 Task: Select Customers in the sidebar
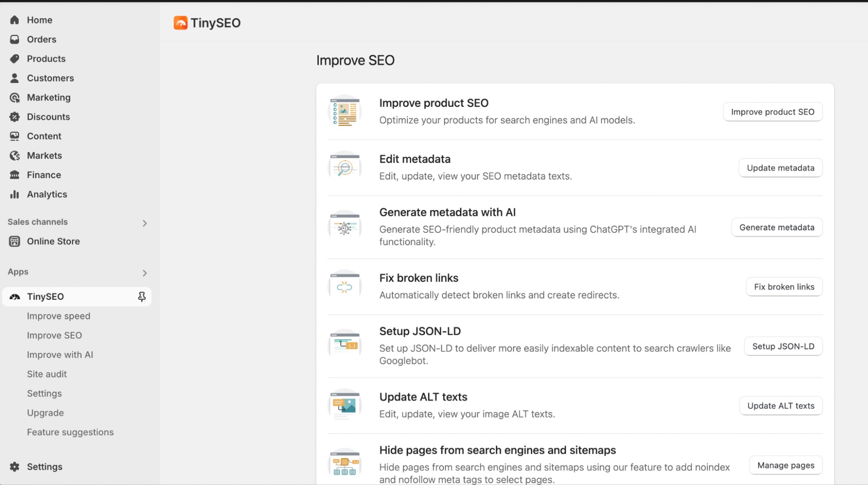pos(50,78)
